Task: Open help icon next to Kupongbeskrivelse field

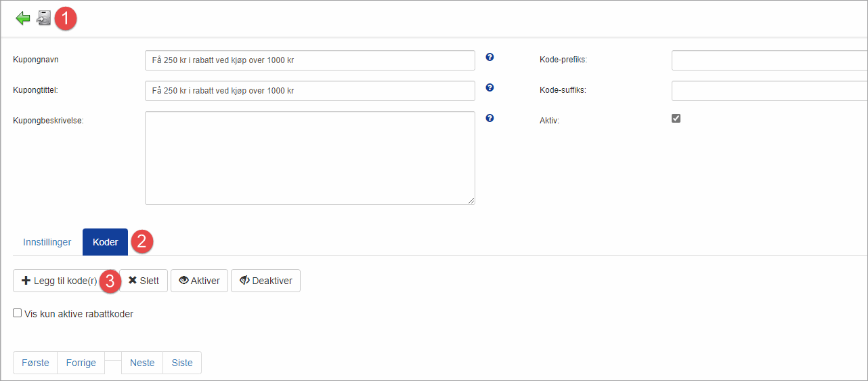Action: pos(490,118)
